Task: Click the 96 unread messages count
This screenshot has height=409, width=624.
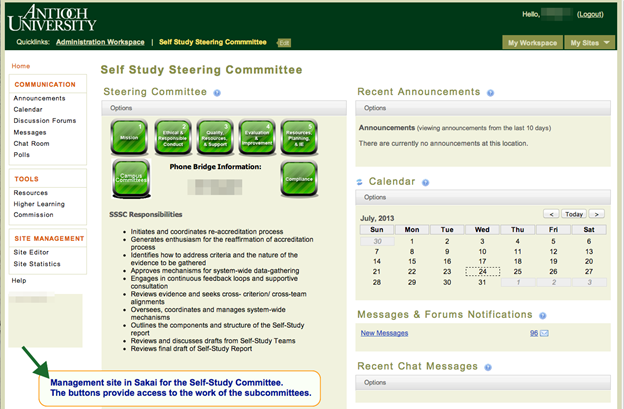Action: 534,333
